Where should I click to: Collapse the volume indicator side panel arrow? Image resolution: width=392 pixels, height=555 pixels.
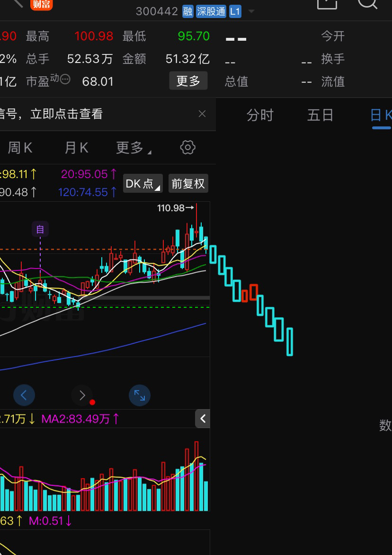tap(203, 419)
